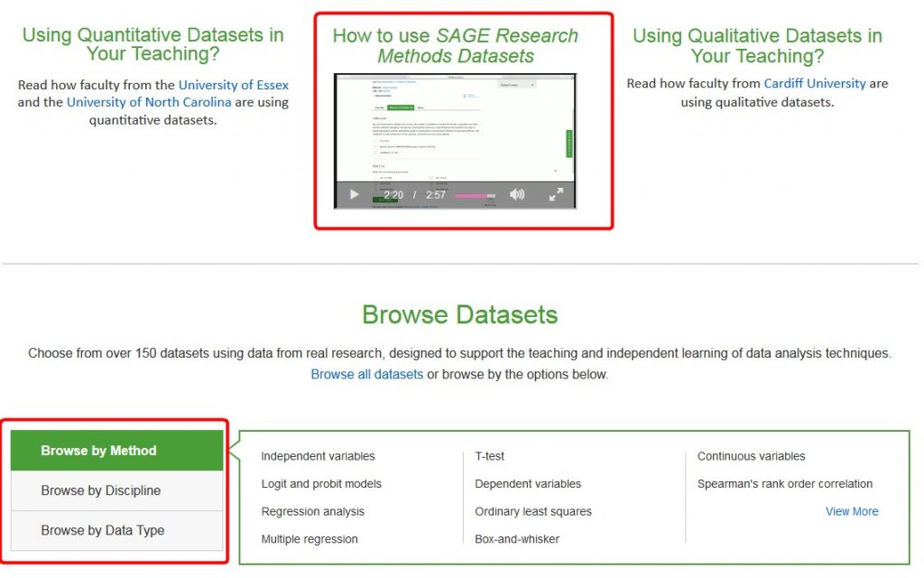Click the Browse Datasets heading
The width and height of the screenshot is (924, 578).
[459, 314]
